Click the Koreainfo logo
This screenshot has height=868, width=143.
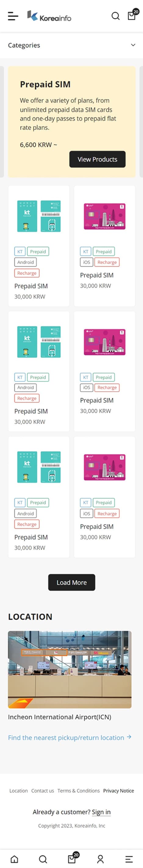tap(49, 16)
